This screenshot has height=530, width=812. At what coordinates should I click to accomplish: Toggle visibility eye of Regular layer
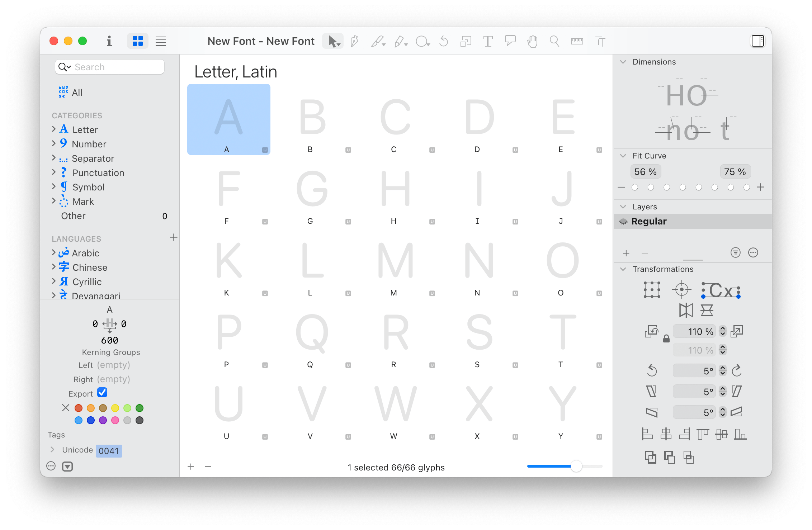(x=623, y=222)
